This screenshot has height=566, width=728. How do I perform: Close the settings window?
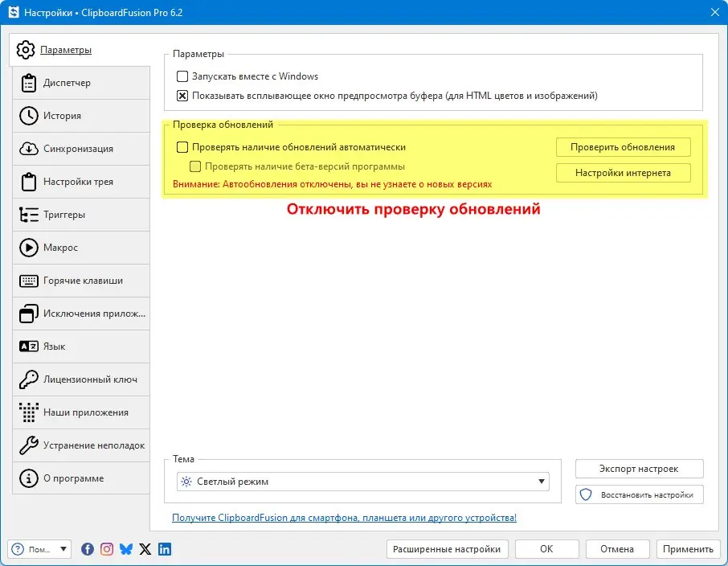(x=715, y=12)
